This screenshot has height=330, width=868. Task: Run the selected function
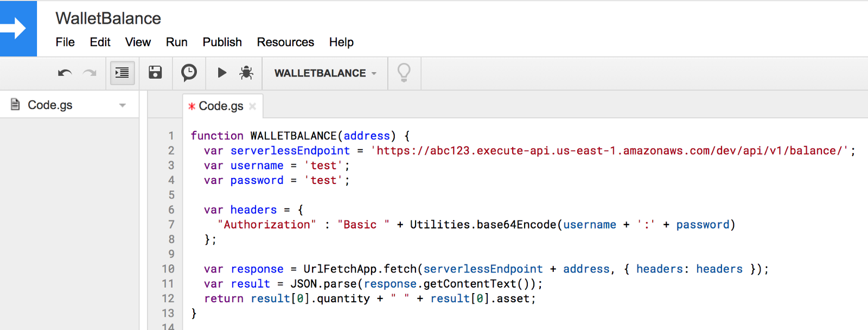pos(222,73)
